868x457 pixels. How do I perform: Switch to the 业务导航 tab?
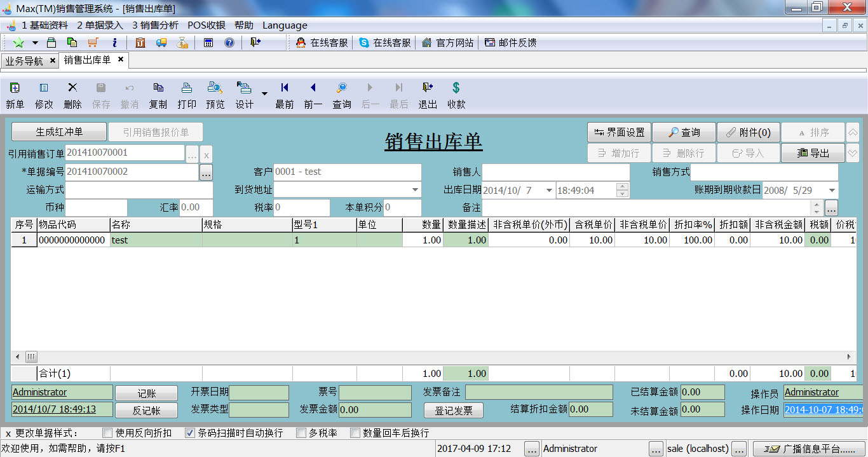(x=24, y=61)
